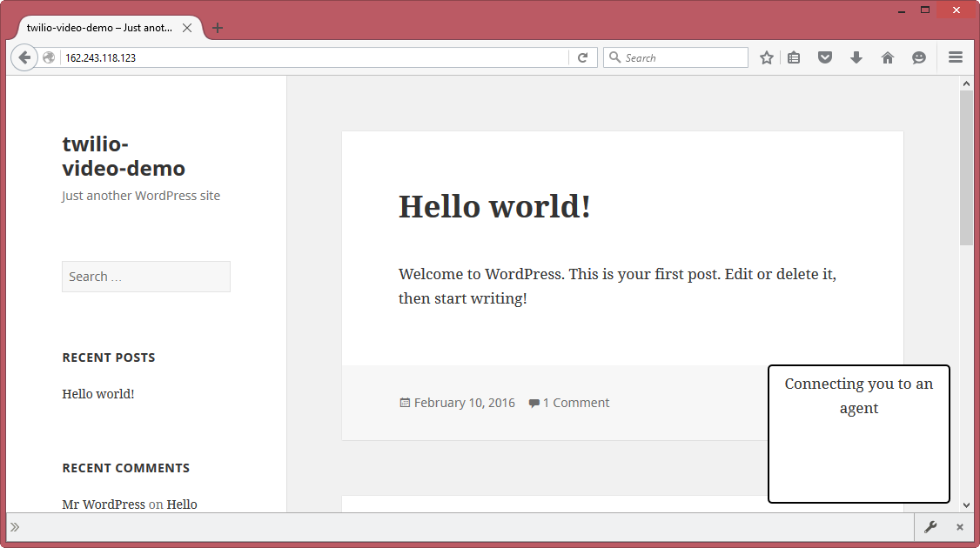980x548 pixels.
Task: Close the developer toolbar with X
Action: [960, 527]
